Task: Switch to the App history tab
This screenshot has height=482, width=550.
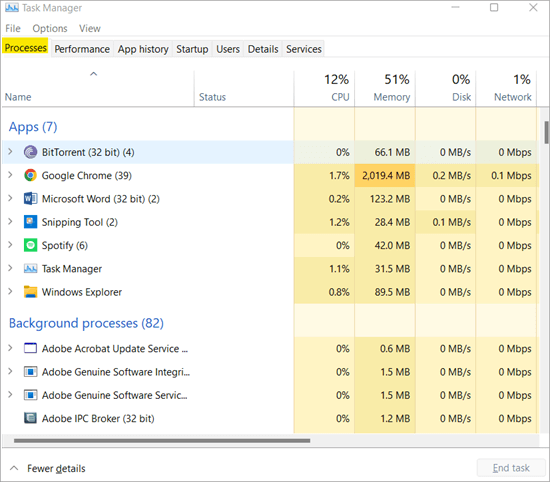Action: click(x=143, y=49)
